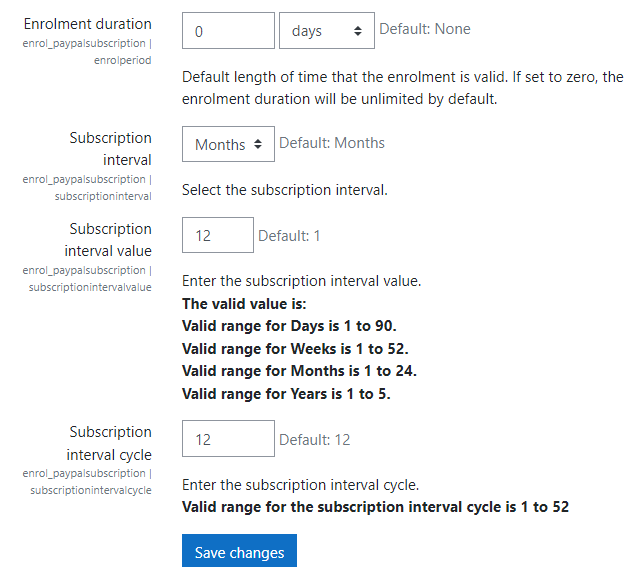The height and width of the screenshot is (567, 642).
Task: Click the Subscription interval value label
Action: 108,239
